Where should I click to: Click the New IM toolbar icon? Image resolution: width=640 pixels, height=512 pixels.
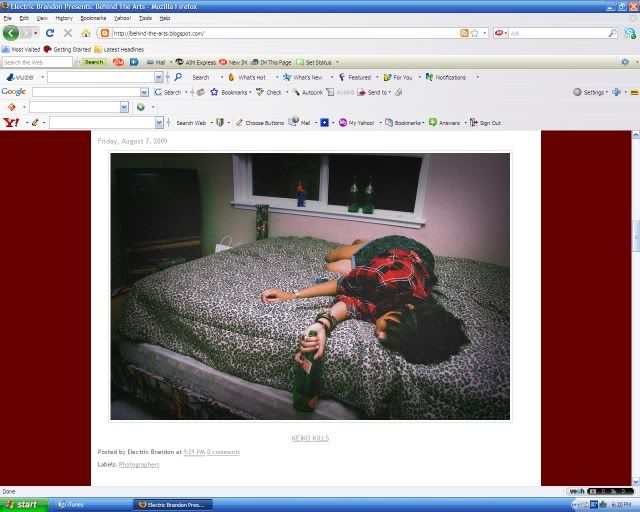tap(233, 62)
